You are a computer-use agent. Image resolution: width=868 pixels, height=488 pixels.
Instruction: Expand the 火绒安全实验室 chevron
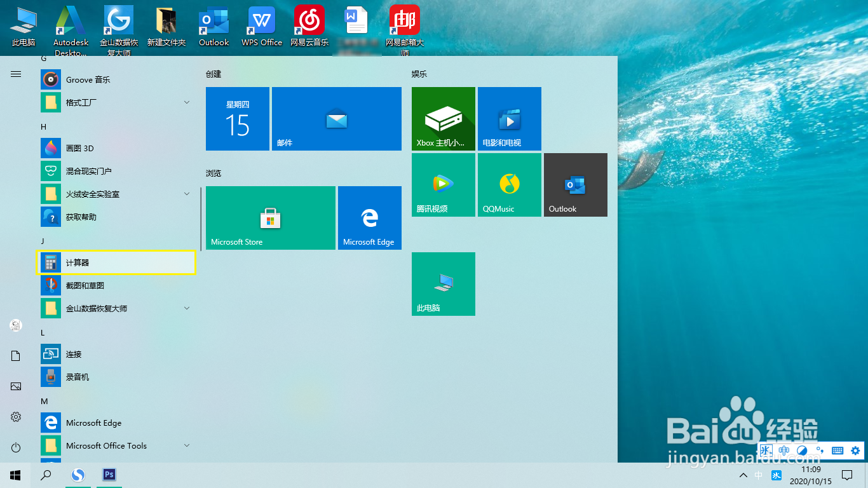[x=187, y=194]
